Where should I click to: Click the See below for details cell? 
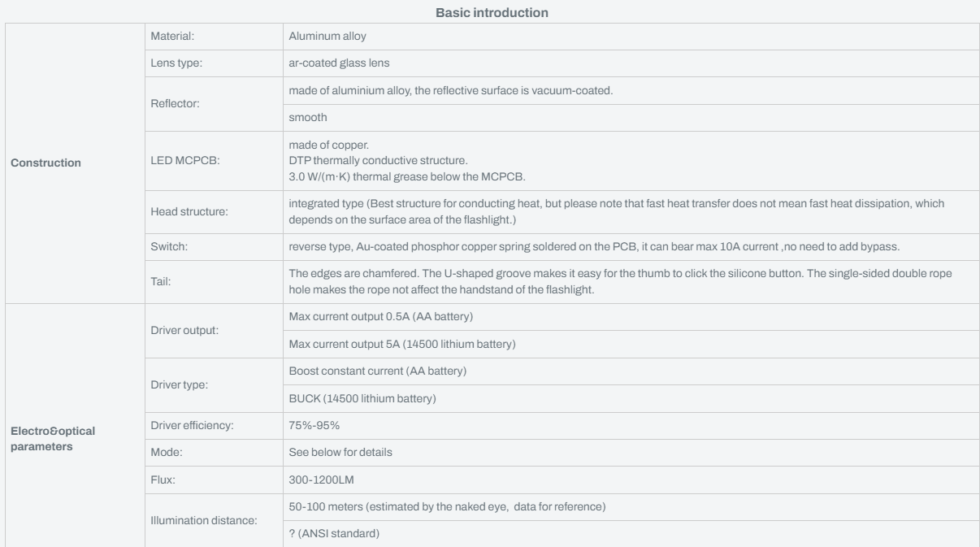pyautogui.click(x=630, y=451)
